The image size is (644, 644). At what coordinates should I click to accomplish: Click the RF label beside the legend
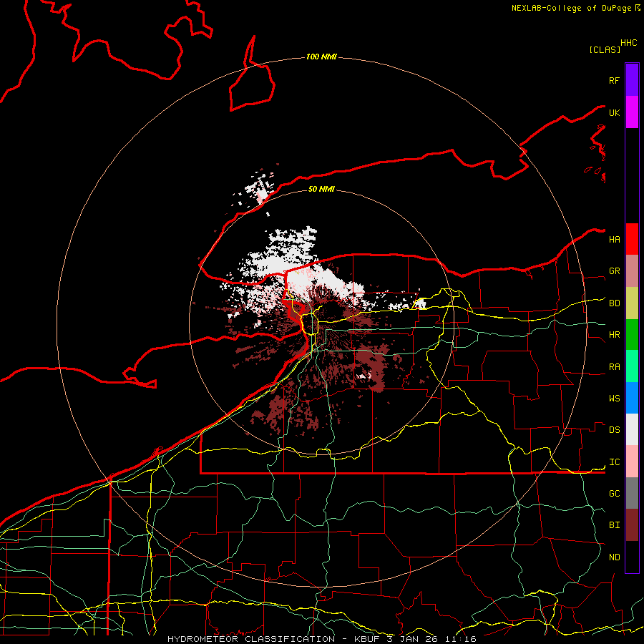[614, 81]
